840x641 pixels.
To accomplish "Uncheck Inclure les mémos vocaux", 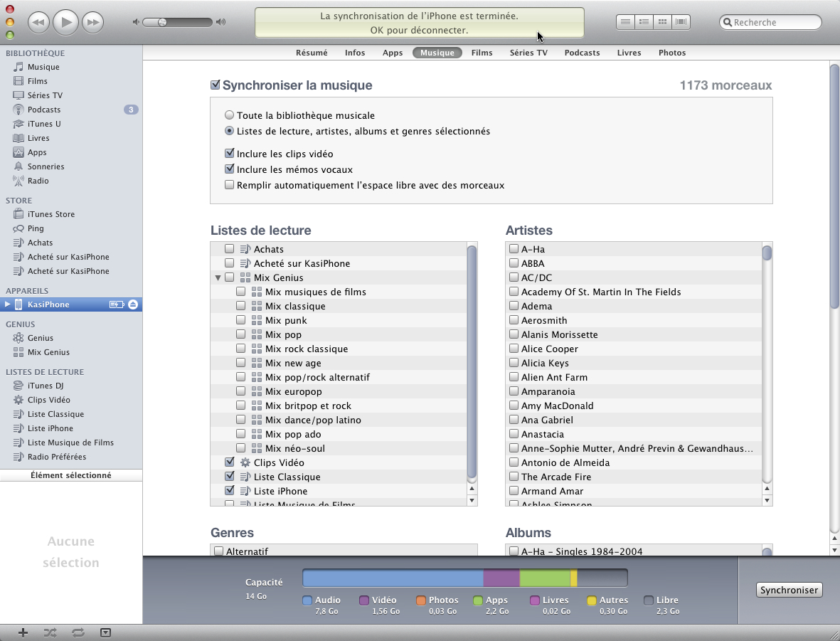I will (x=229, y=169).
